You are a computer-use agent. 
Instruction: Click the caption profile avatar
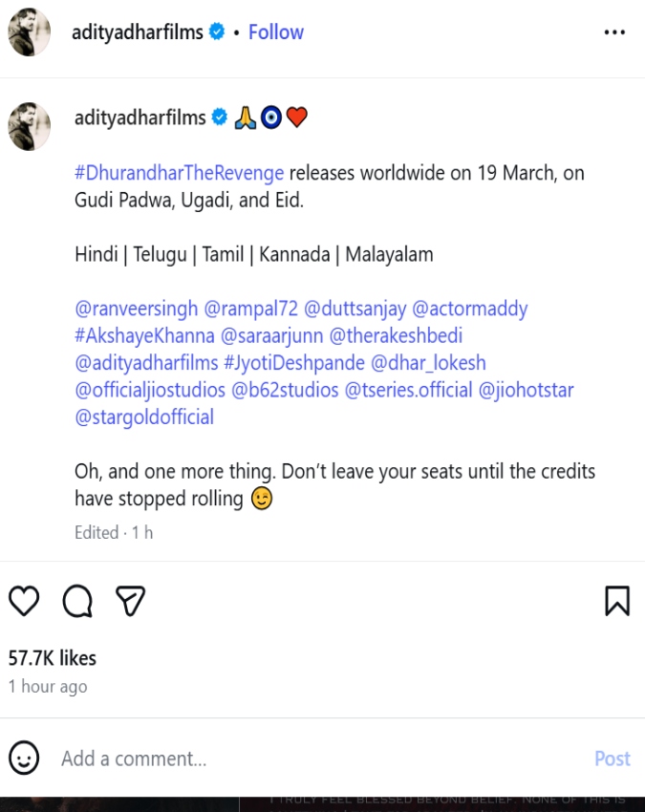(31, 125)
